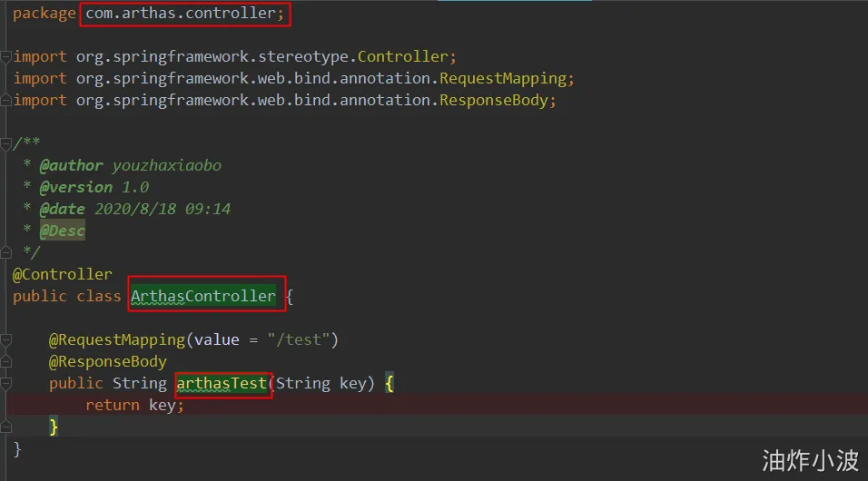
Task: Click fold marker beside @ResponseBody line
Action: (5, 361)
